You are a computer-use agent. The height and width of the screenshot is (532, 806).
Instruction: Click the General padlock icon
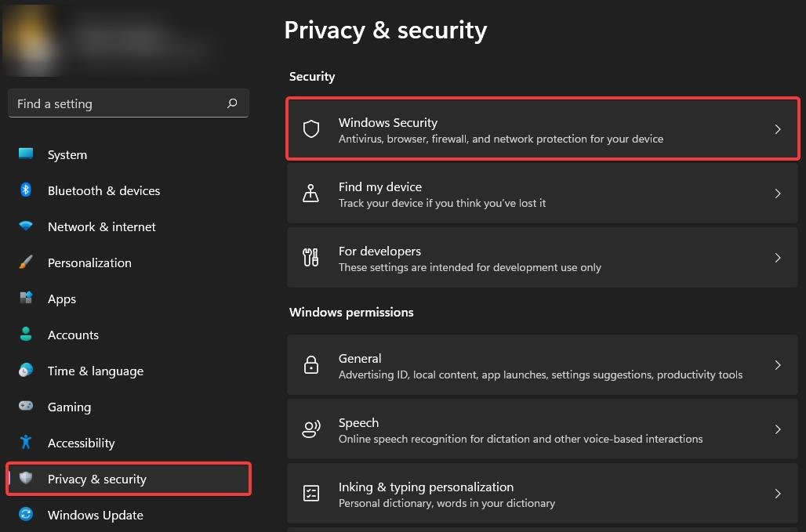311,365
